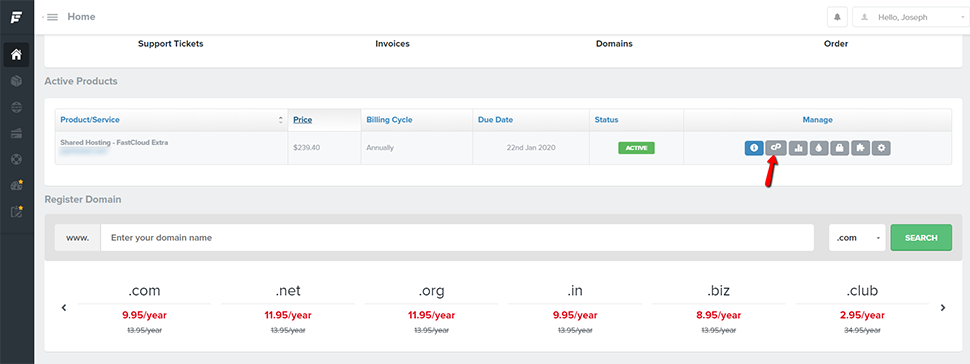The height and width of the screenshot is (364, 970).
Task: Open cPanel via the cP manage icon
Action: pyautogui.click(x=775, y=148)
